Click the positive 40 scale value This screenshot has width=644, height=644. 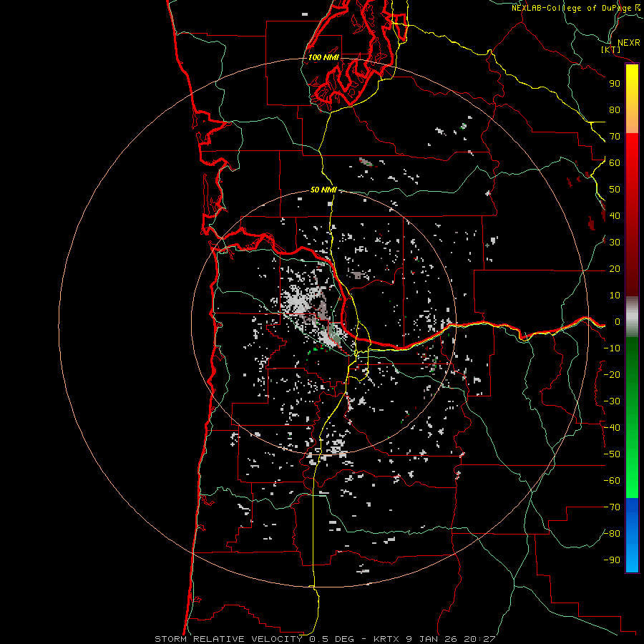(615, 216)
